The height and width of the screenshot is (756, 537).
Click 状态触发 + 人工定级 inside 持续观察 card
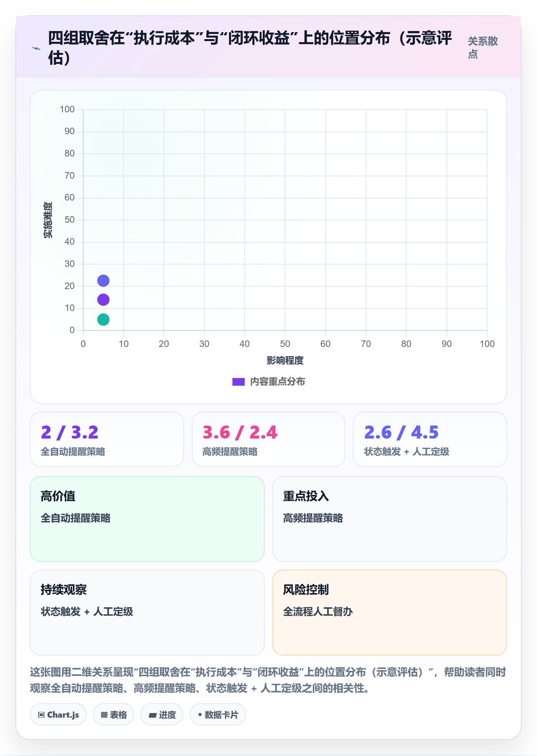click(x=87, y=612)
